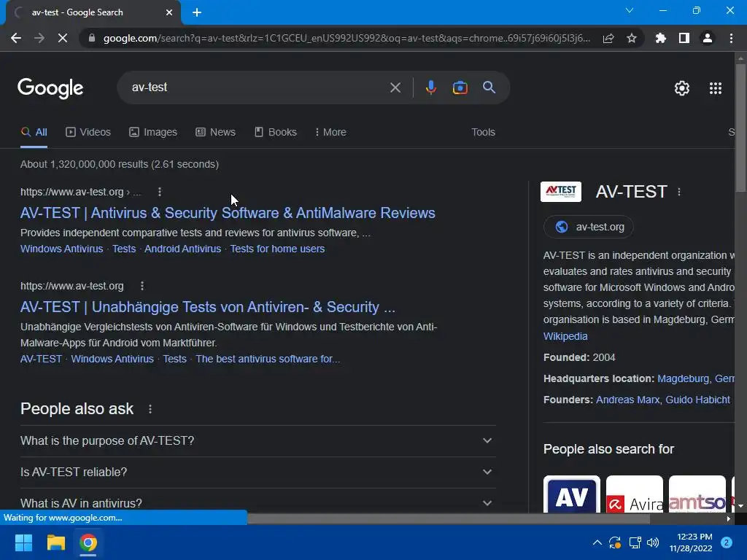This screenshot has width=747, height=560.
Task: Open options for second av-test.org result
Action: pos(142,286)
